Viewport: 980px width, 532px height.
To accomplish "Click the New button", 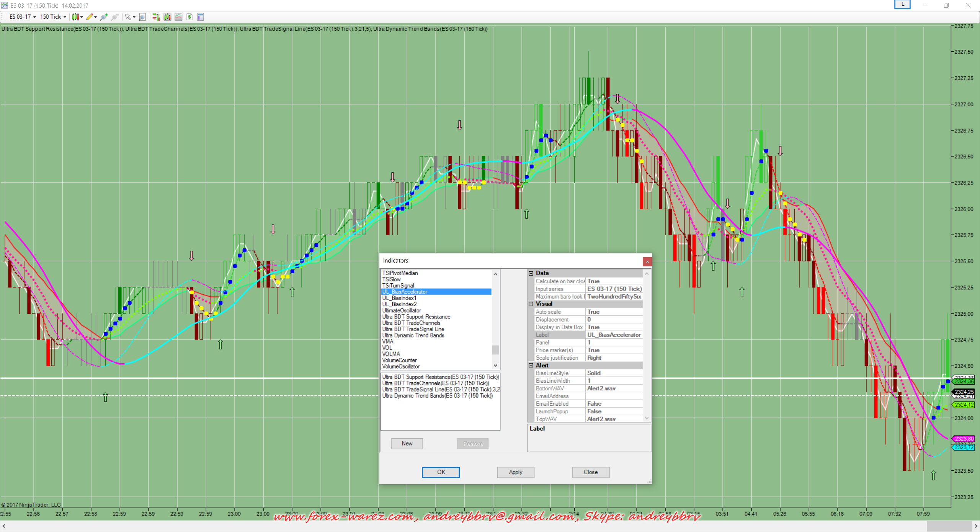I will [x=407, y=444].
